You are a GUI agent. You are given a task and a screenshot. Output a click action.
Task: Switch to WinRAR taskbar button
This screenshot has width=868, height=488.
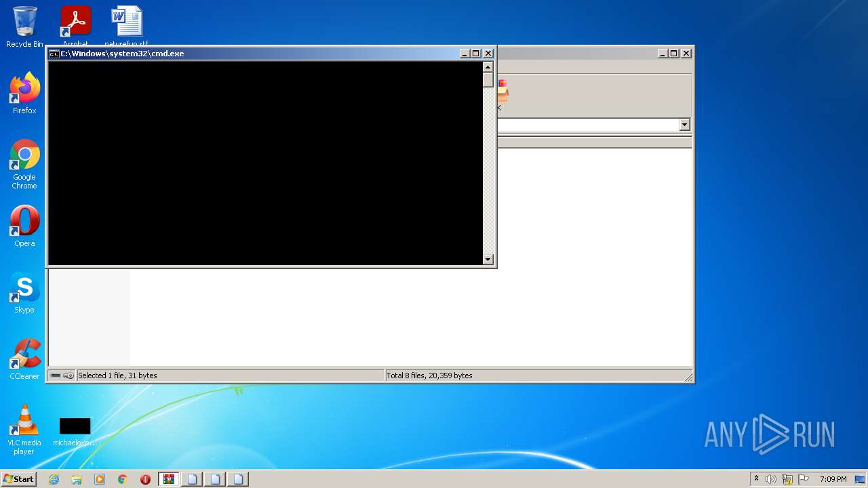point(169,479)
